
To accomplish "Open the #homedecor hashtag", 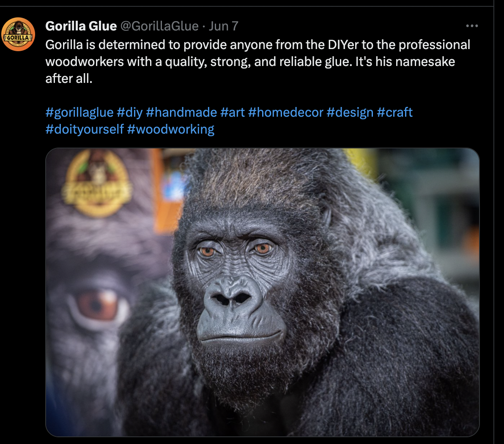I will (285, 112).
